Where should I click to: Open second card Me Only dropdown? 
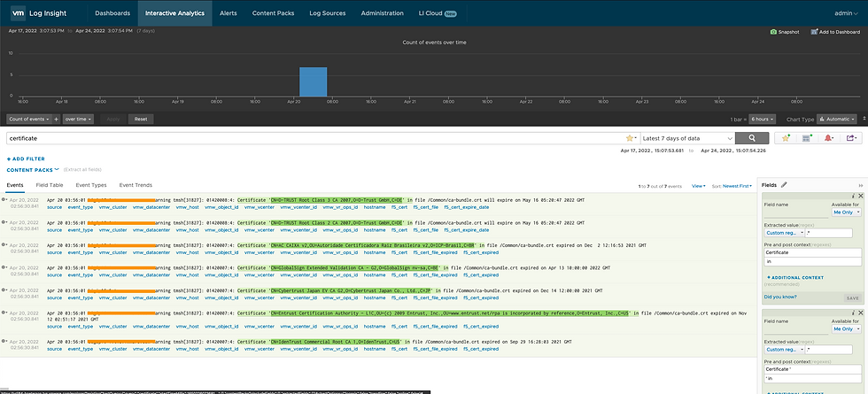click(x=847, y=328)
